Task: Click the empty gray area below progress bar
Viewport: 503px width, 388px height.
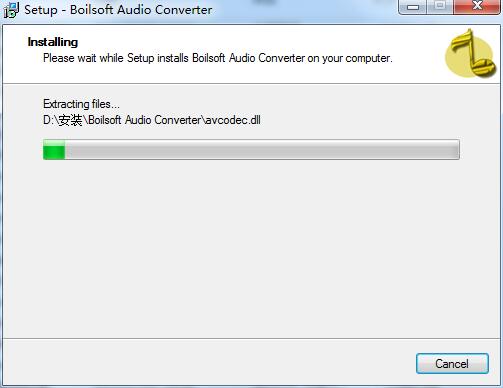Action: 251,248
